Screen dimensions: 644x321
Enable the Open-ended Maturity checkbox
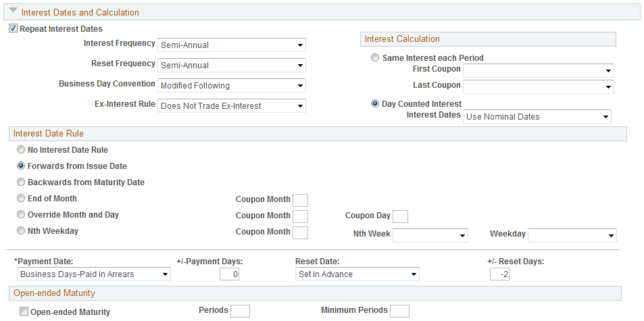(24, 312)
